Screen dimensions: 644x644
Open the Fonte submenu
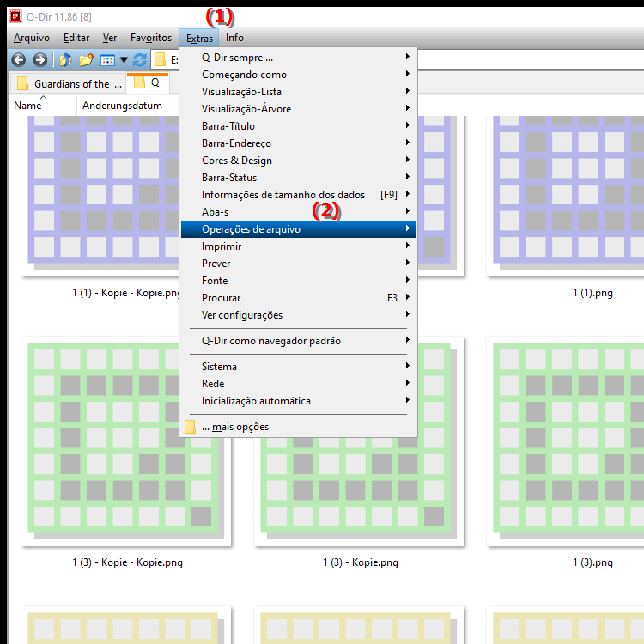pos(298,281)
